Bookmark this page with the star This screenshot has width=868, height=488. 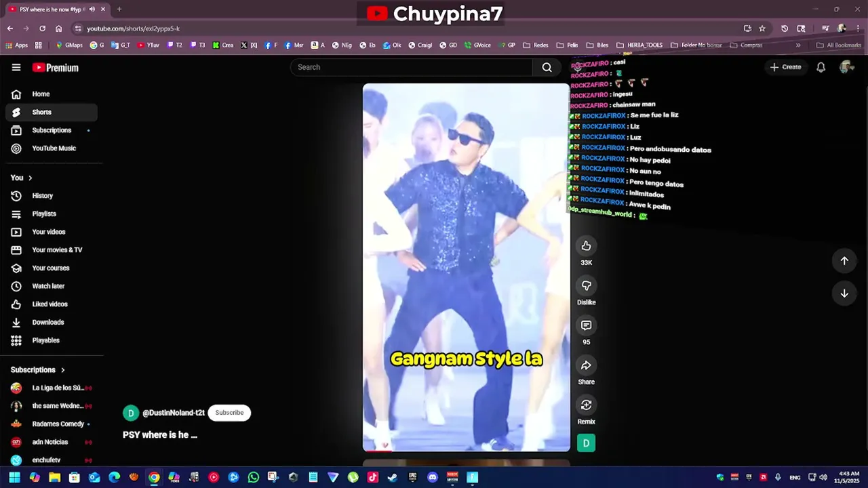pos(762,28)
